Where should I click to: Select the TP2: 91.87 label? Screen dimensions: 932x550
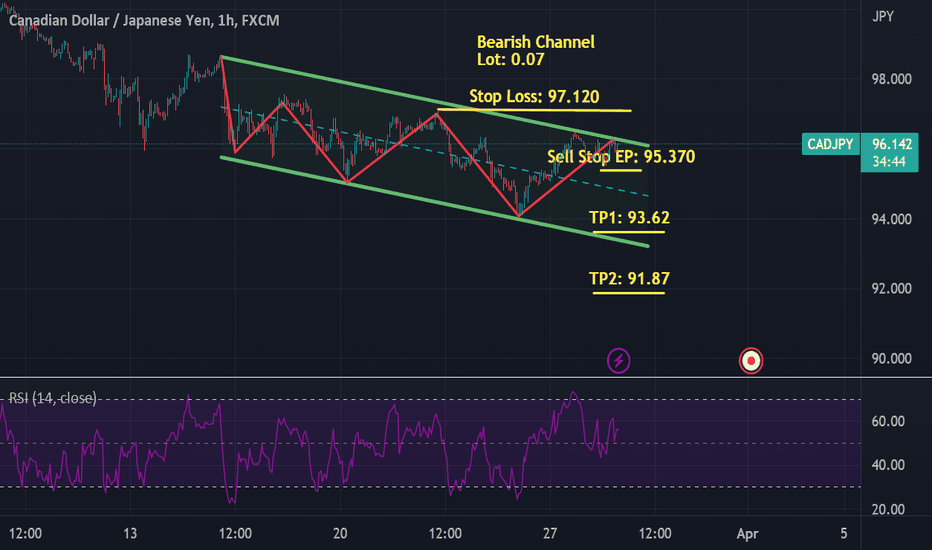629,278
